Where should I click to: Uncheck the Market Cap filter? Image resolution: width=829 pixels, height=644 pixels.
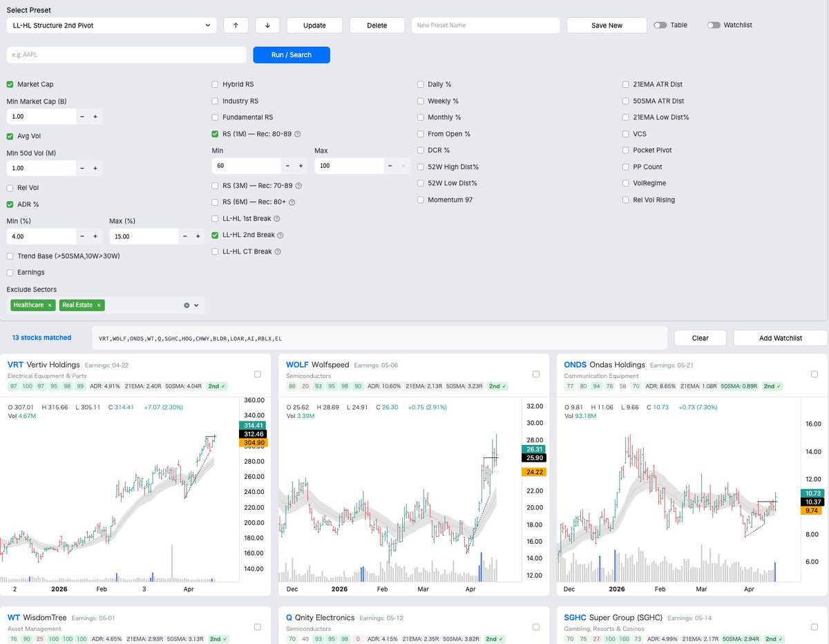[x=10, y=84]
